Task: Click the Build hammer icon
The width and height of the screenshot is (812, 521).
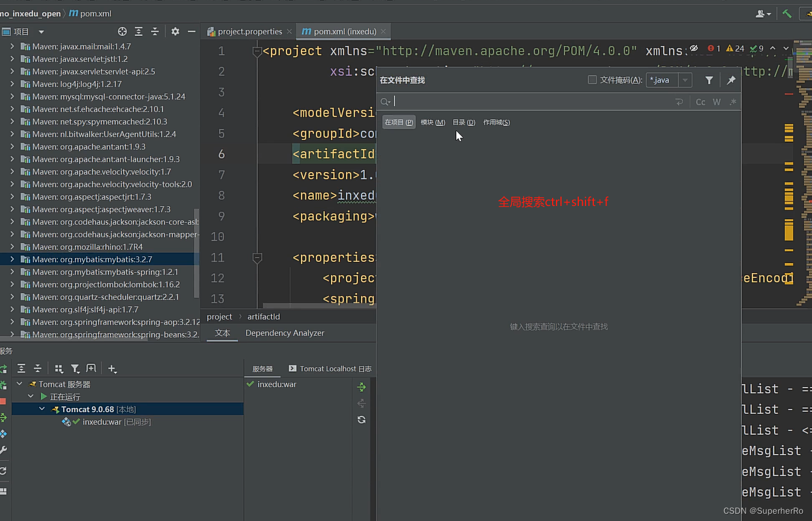Action: (x=787, y=13)
